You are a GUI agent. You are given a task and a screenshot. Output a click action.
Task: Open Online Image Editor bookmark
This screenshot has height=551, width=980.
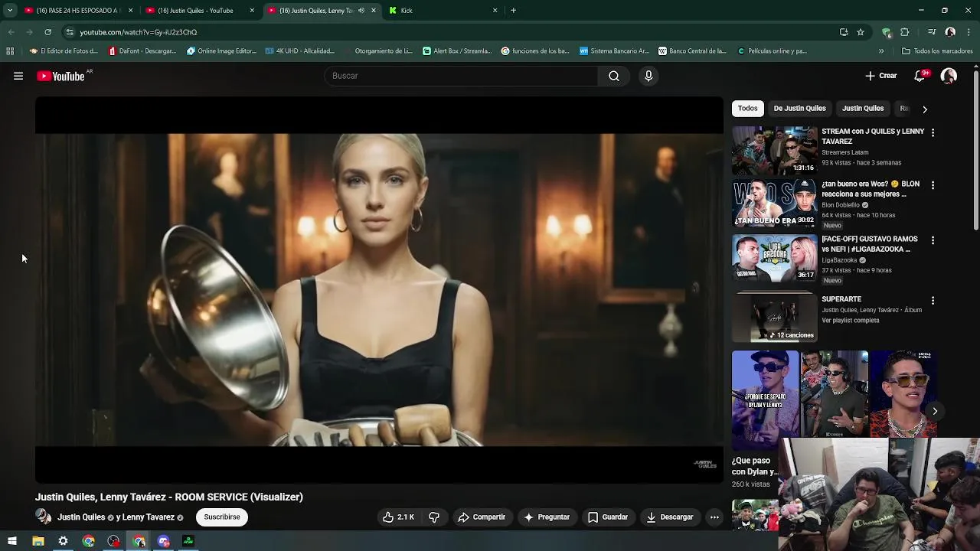coord(222,51)
